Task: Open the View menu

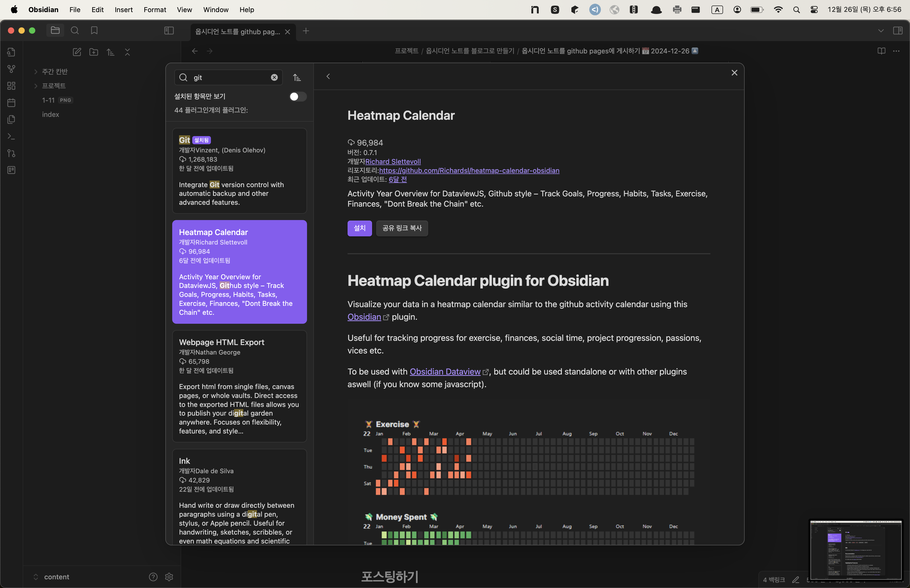Action: (184, 9)
